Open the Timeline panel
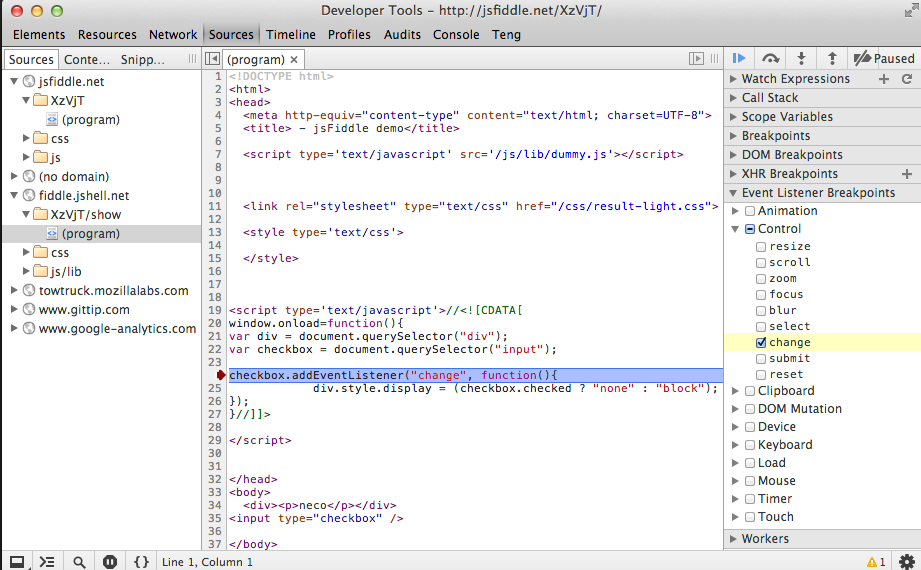Image resolution: width=921 pixels, height=570 pixels. 291,35
